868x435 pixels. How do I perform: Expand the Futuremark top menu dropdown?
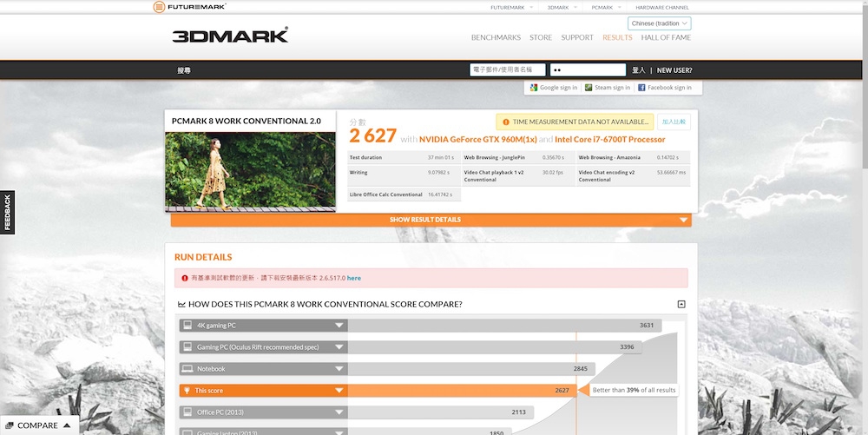coord(531,7)
